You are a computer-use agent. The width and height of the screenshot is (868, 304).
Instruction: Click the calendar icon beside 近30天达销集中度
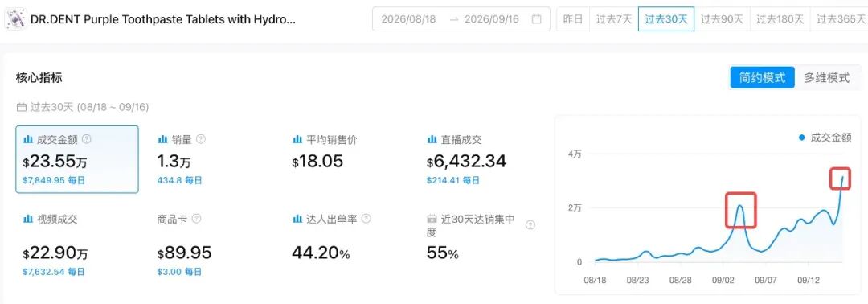(x=432, y=220)
